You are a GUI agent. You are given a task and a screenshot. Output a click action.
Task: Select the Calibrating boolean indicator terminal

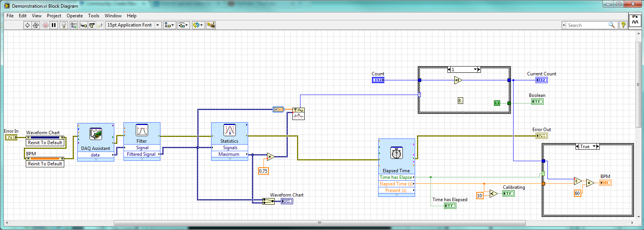[x=509, y=193]
